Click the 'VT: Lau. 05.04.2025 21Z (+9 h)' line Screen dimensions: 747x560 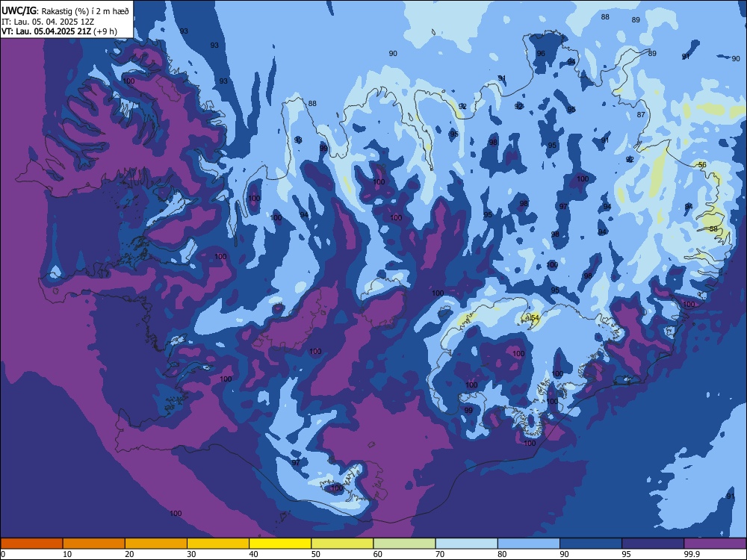[59, 31]
